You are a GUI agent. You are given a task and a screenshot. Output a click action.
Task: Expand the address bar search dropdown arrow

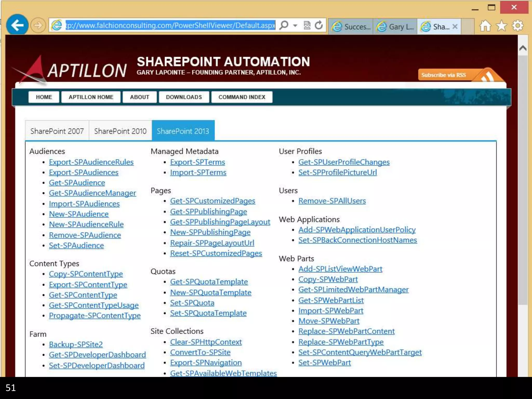coord(295,25)
